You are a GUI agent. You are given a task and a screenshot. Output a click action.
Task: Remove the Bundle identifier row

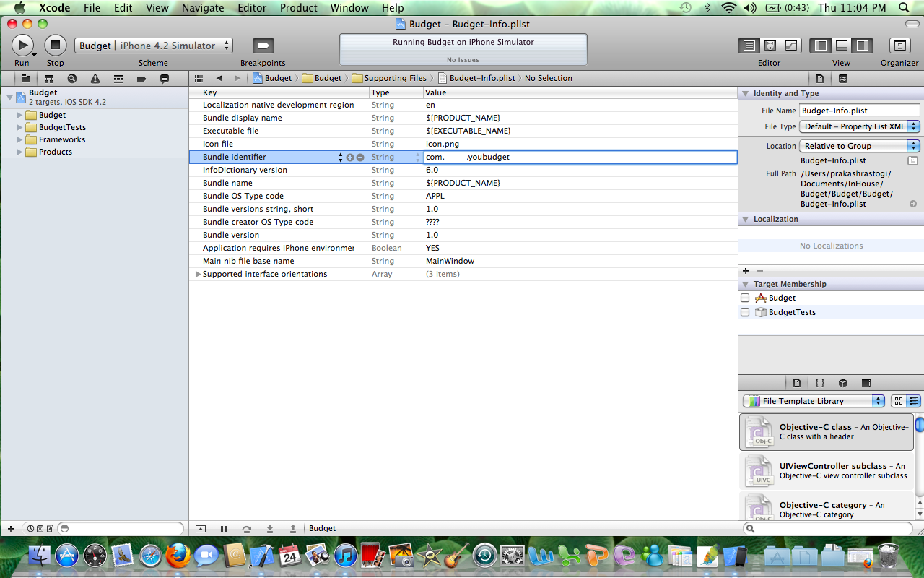tap(360, 157)
